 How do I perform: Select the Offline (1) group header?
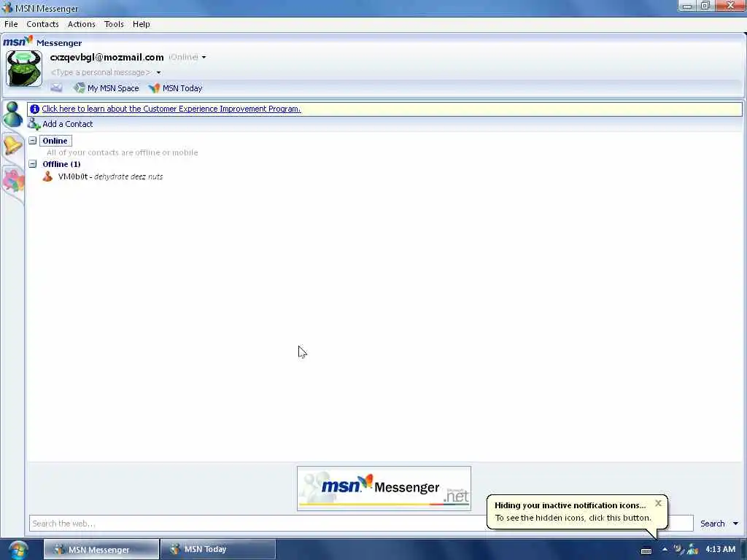point(61,164)
